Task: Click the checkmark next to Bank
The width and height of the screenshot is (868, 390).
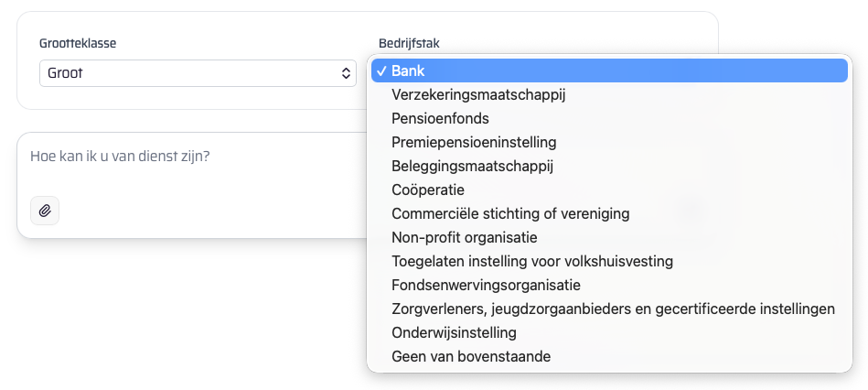Action: pyautogui.click(x=380, y=70)
